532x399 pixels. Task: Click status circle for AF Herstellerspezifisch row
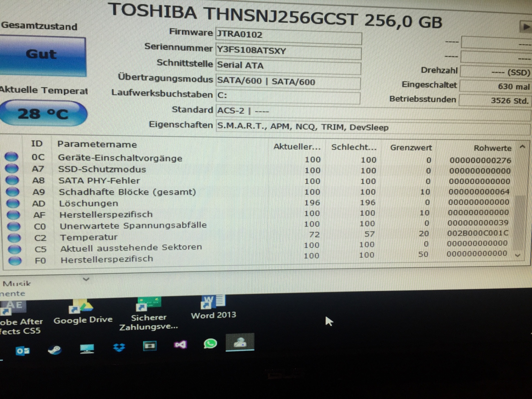[13, 215]
